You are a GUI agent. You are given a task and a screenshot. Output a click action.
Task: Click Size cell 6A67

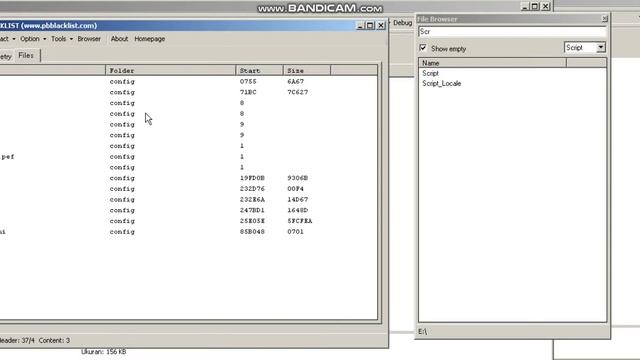(296, 82)
